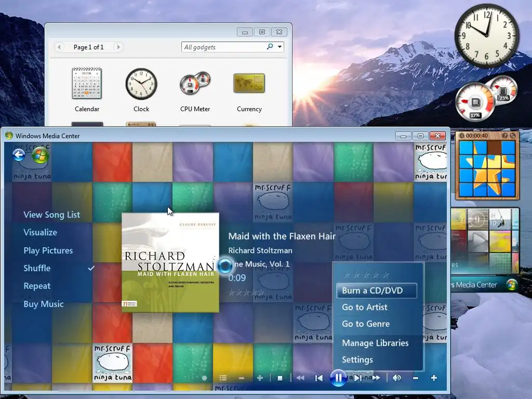The image size is (532, 399).
Task: Choose Play Pictures
Action: tap(48, 250)
